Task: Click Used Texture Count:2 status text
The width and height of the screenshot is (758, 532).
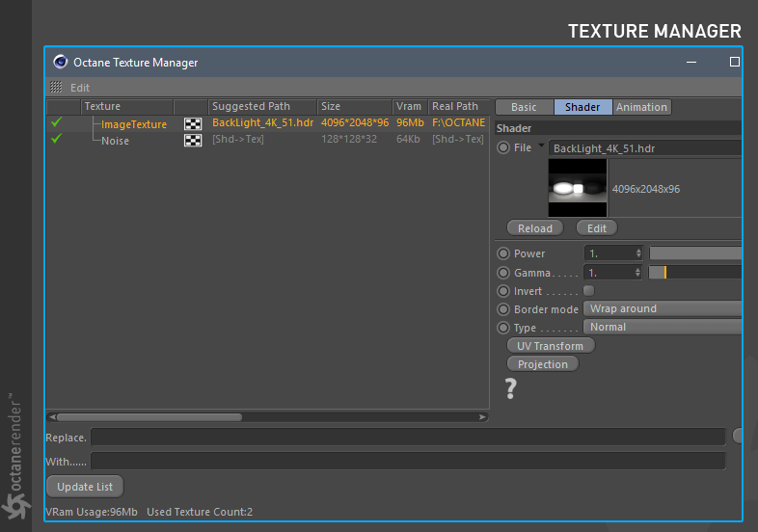Action: (x=200, y=512)
